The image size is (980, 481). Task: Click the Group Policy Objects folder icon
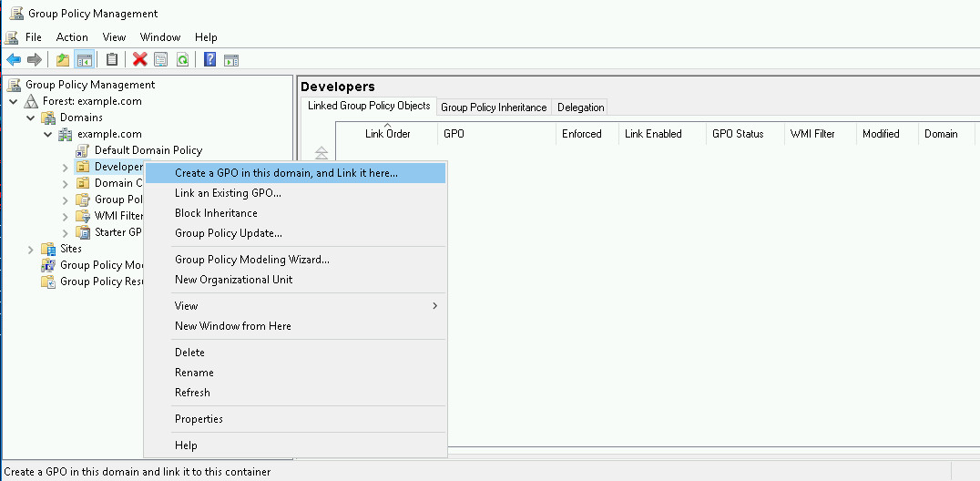[x=83, y=200]
